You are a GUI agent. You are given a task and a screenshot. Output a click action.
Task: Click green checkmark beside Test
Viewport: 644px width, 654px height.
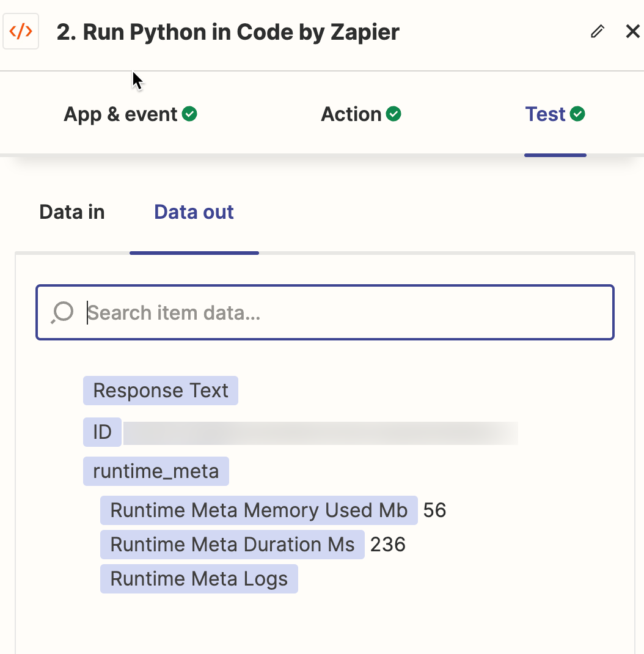tap(577, 114)
